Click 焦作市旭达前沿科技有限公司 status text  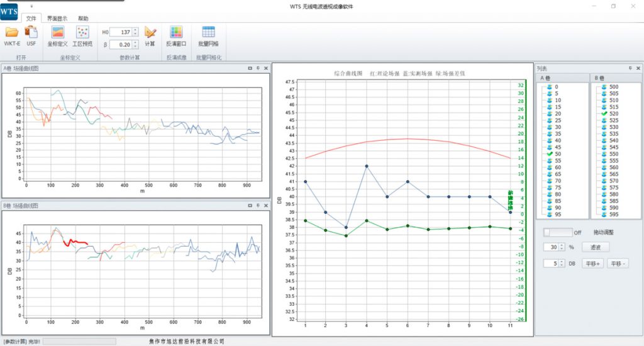tap(187, 342)
